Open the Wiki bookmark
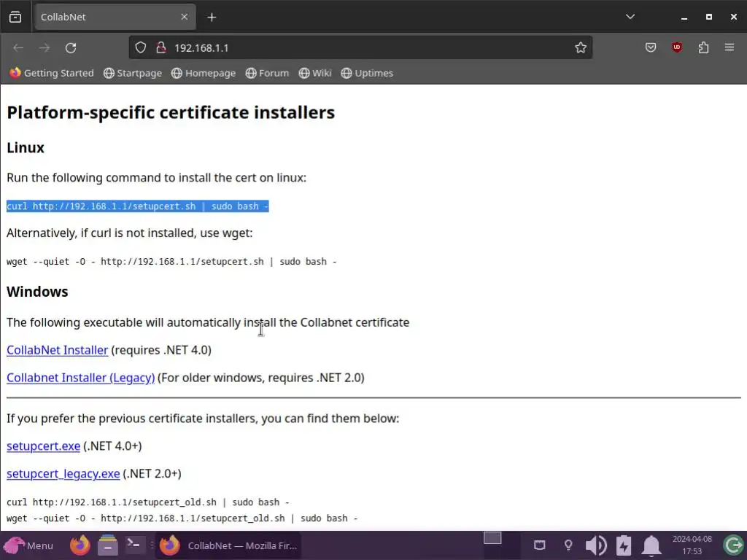The width and height of the screenshot is (747, 560). [315, 73]
